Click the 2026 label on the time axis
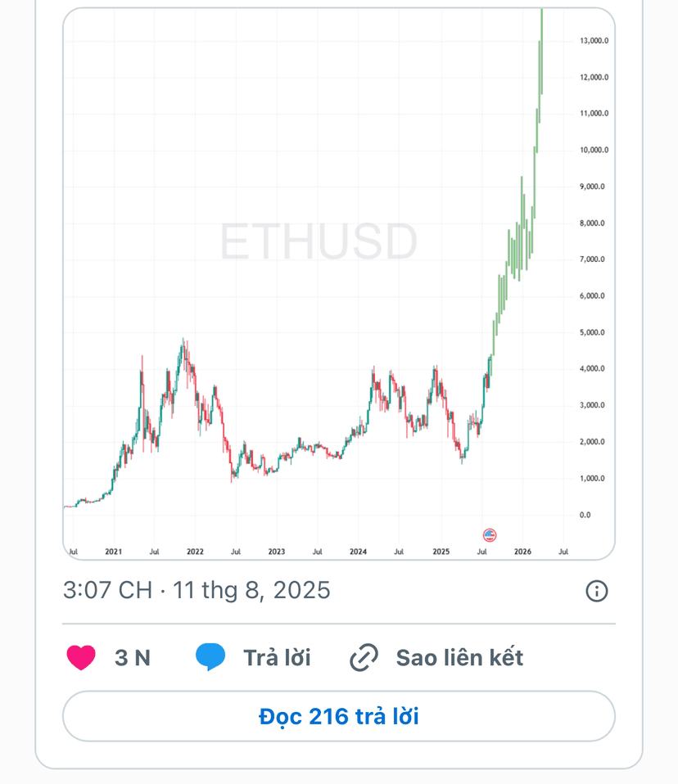Image resolution: width=678 pixels, height=784 pixels. click(522, 552)
